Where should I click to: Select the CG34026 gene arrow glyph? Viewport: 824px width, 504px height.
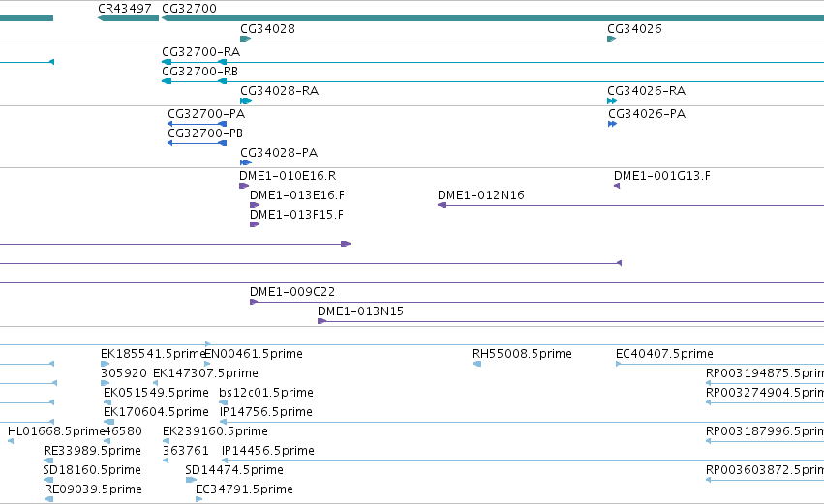coord(611,39)
